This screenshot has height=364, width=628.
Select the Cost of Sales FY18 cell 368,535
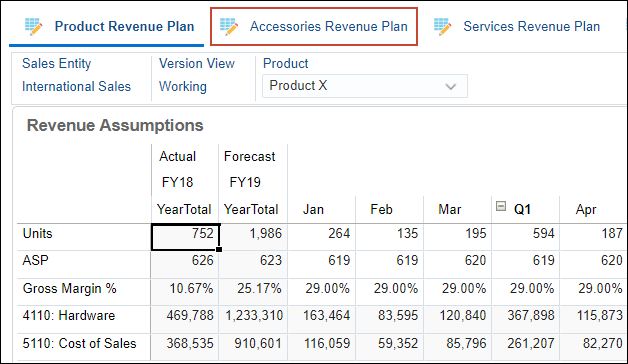point(185,347)
